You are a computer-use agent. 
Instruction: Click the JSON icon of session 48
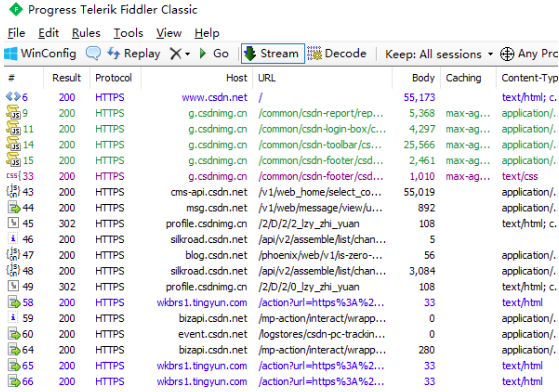click(13, 270)
